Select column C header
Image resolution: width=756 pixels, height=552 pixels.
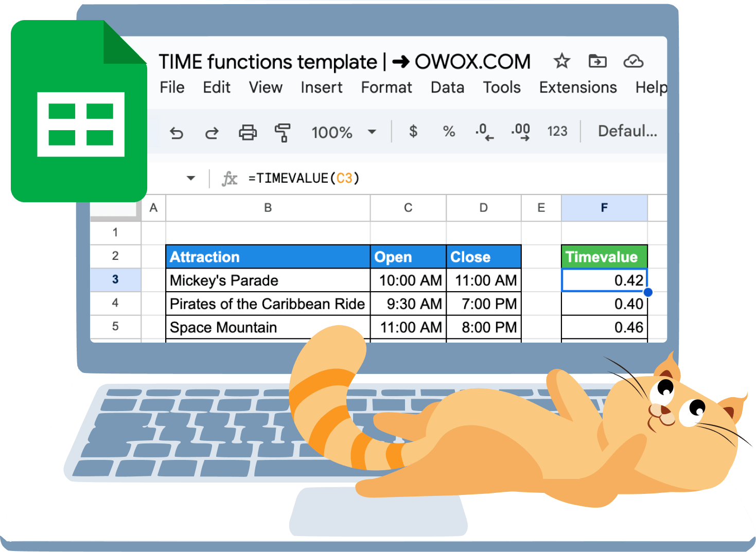pos(408,208)
